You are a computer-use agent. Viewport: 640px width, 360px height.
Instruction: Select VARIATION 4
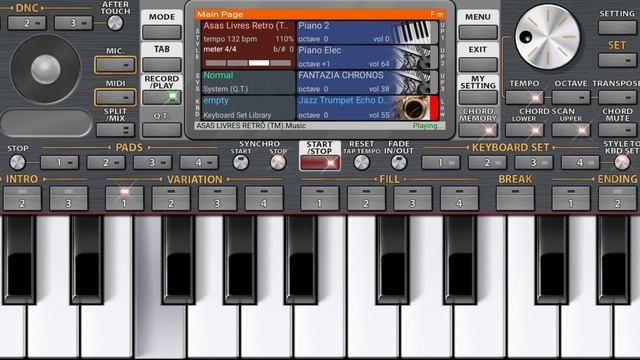[264, 198]
